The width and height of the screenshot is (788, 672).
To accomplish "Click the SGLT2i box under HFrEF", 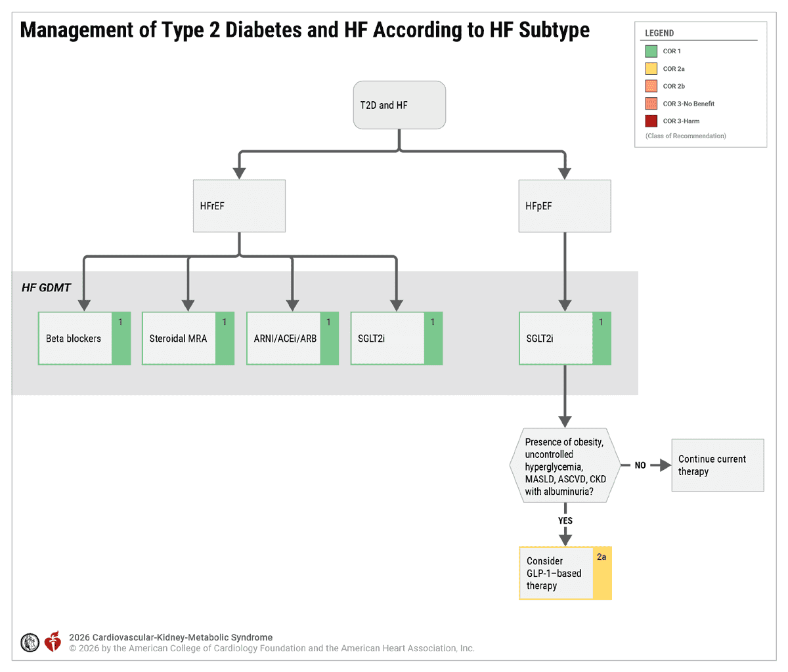I will point(397,339).
